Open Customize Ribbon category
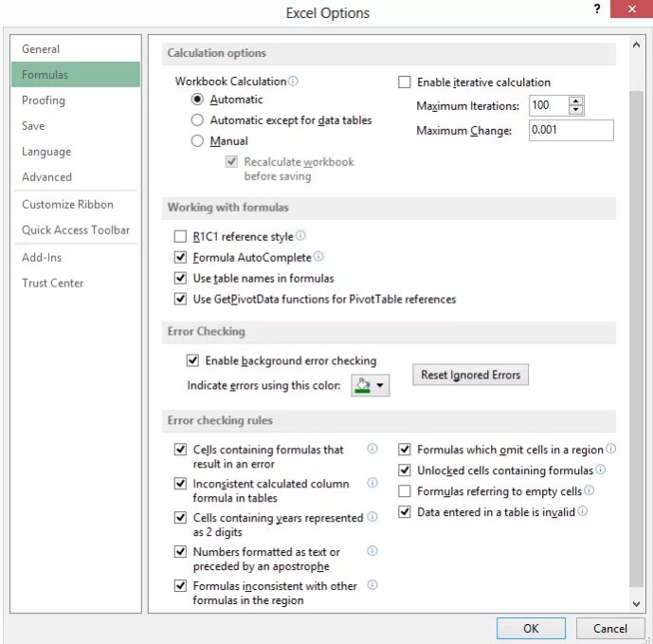 [x=76, y=204]
